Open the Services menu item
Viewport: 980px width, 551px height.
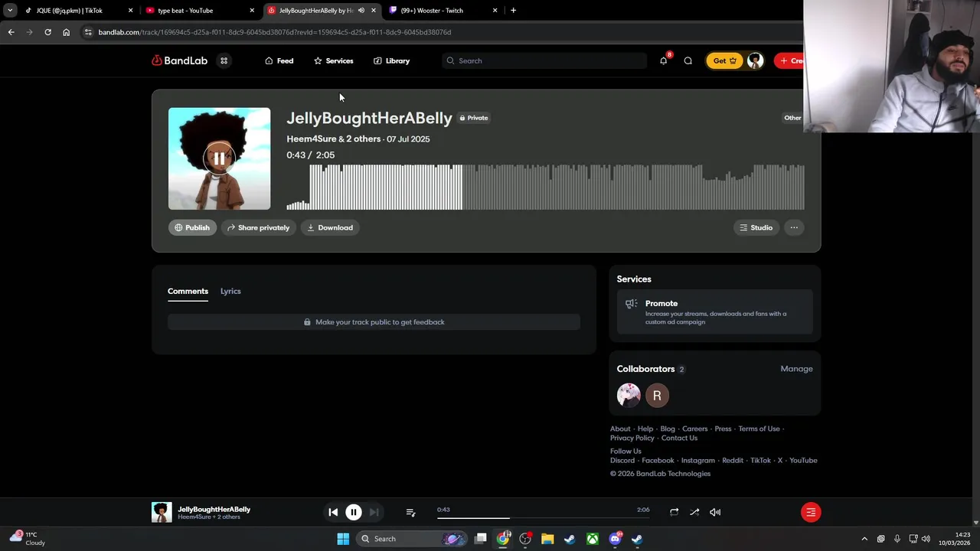[x=333, y=60]
